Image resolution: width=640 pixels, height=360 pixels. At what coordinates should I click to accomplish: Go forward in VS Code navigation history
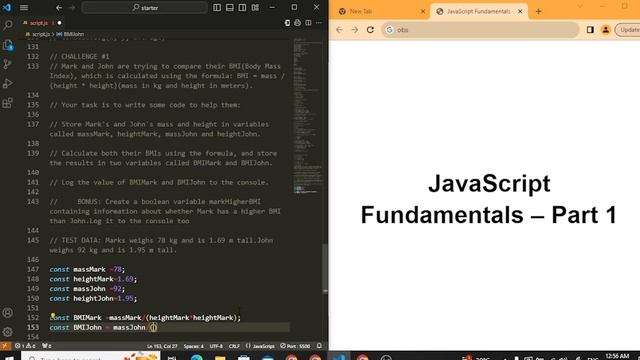[72, 7]
